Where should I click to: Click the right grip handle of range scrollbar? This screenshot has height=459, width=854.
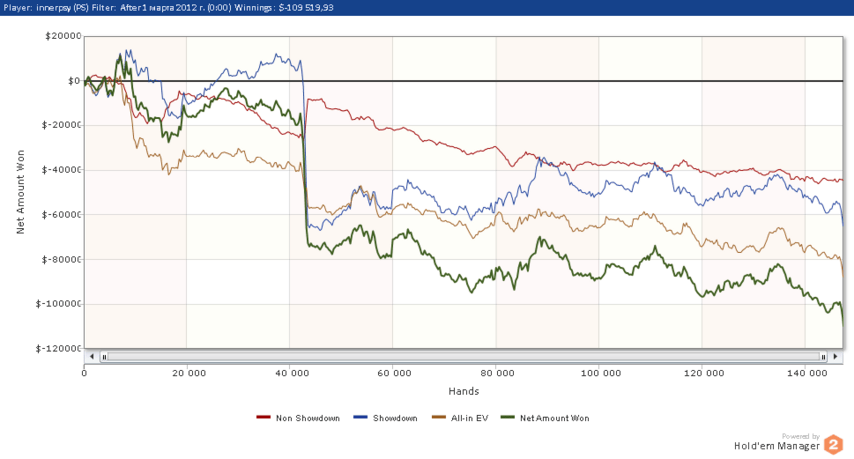[824, 356]
